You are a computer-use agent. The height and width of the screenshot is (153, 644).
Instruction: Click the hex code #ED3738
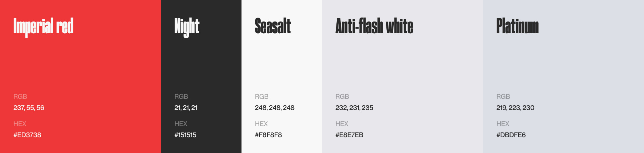(27, 135)
